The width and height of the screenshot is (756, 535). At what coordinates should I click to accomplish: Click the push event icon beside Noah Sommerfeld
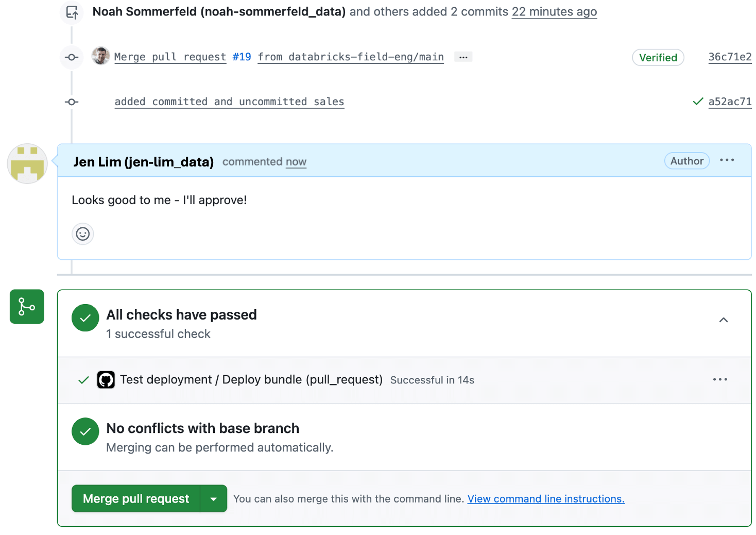(72, 12)
